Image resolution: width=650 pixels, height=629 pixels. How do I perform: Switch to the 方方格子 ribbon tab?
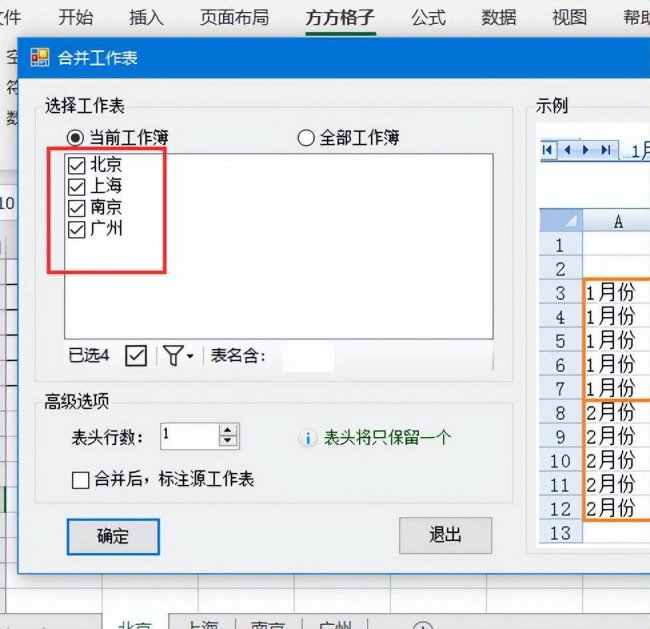coord(340,17)
